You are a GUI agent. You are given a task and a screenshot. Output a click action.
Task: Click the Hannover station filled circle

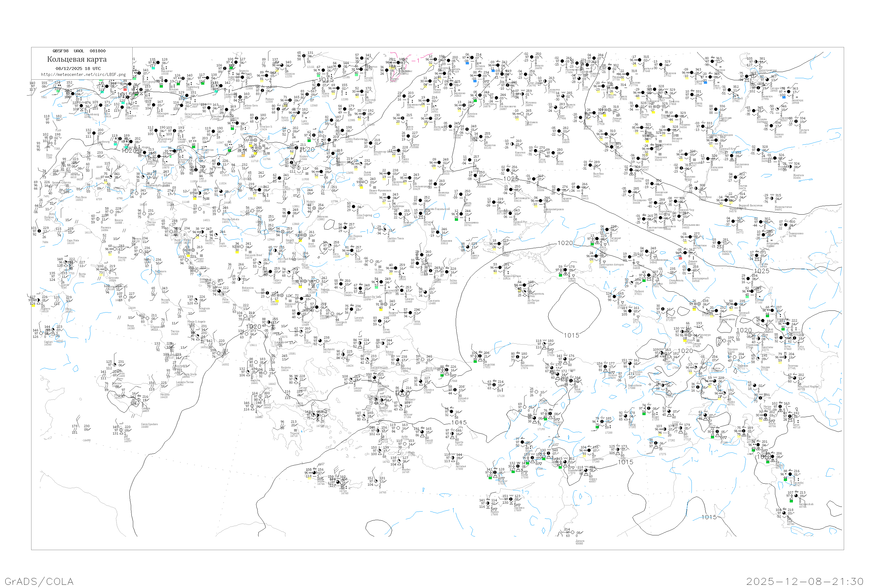pyautogui.click(x=158, y=63)
